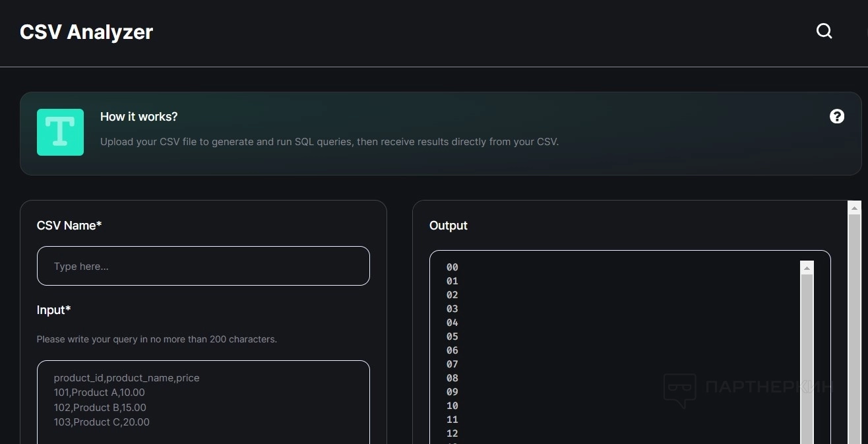Click the search magnifier icon
The image size is (868, 444).
click(824, 31)
